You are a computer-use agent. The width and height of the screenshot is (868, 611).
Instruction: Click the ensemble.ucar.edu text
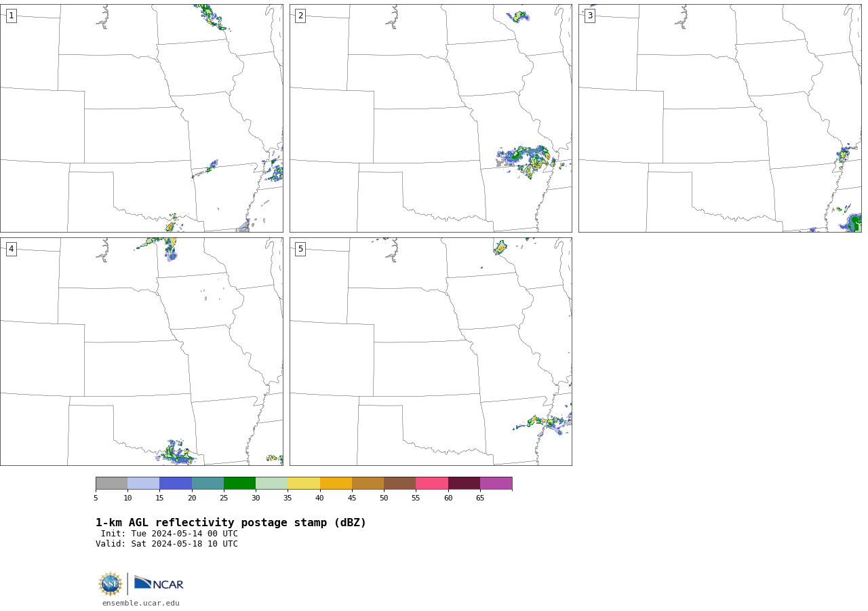pos(141,604)
